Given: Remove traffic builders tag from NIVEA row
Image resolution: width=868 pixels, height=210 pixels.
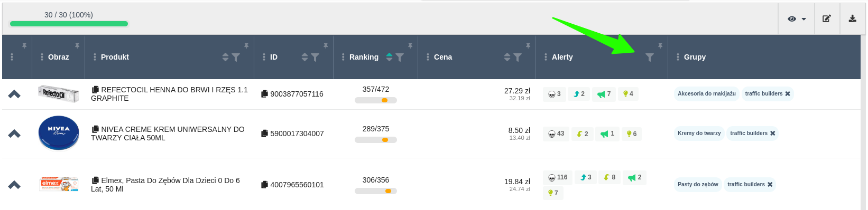Looking at the screenshot, I should click(x=773, y=133).
